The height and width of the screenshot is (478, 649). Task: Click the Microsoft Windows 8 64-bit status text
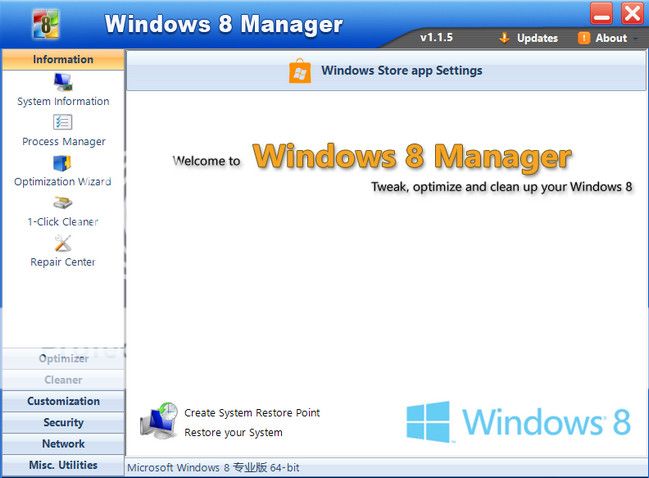coord(213,468)
